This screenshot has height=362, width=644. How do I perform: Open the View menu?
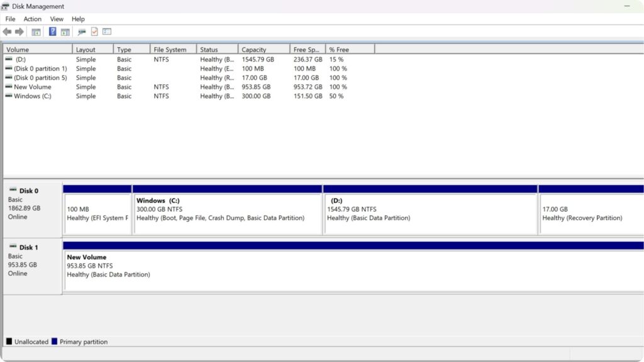tap(57, 19)
